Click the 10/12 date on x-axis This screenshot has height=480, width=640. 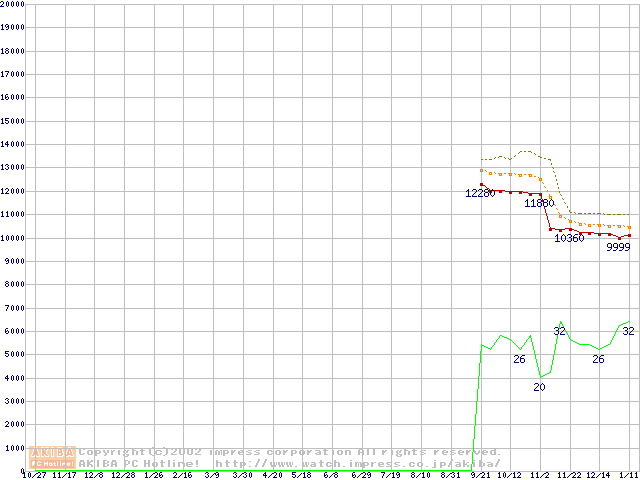click(x=510, y=475)
